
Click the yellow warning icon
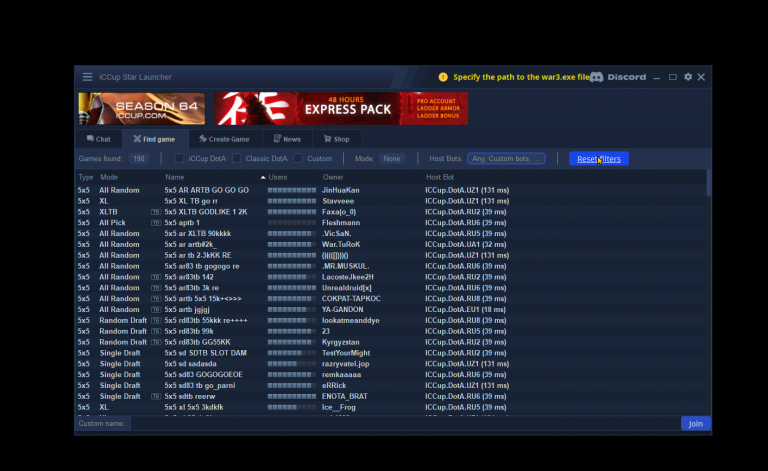(x=443, y=77)
